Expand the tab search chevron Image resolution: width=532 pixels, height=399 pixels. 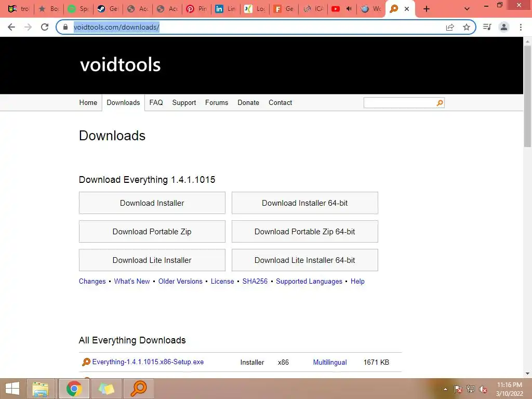coord(467,9)
